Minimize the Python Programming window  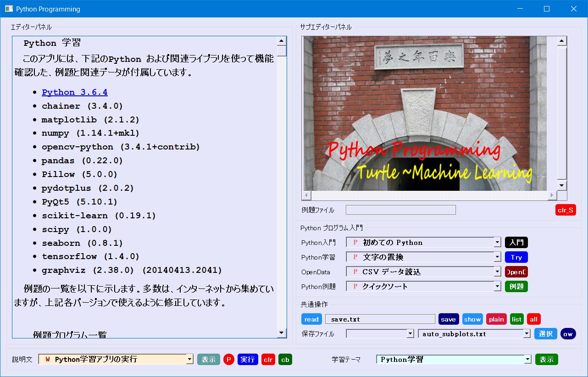[x=520, y=9]
